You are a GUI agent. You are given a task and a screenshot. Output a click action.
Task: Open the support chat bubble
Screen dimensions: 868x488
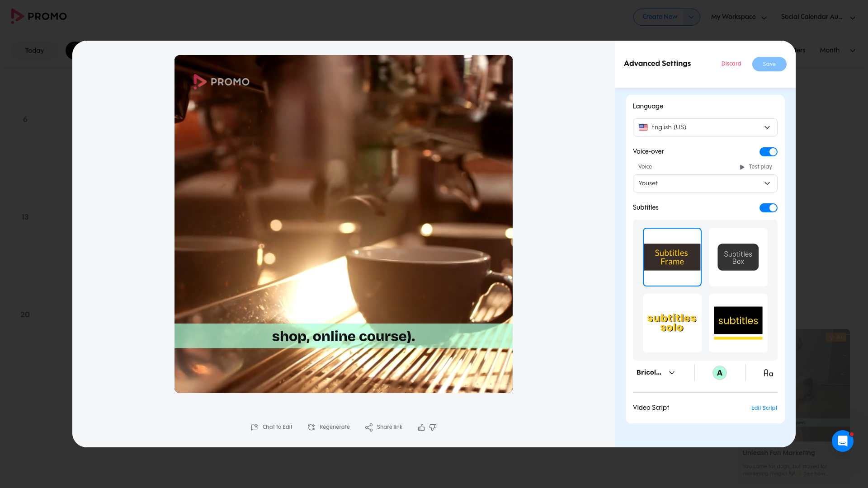click(842, 441)
